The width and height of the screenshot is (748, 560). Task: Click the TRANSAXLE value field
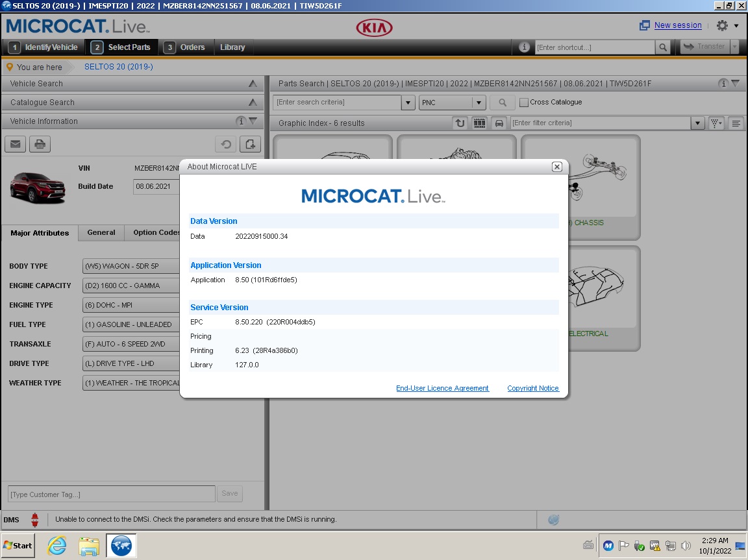coord(131,344)
